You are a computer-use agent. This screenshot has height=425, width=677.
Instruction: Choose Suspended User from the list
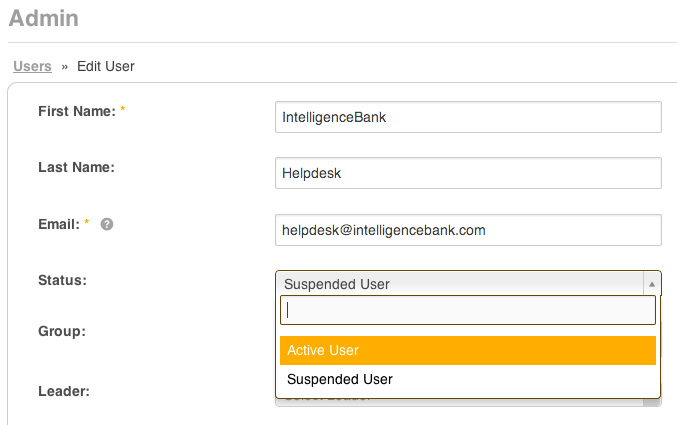click(468, 379)
